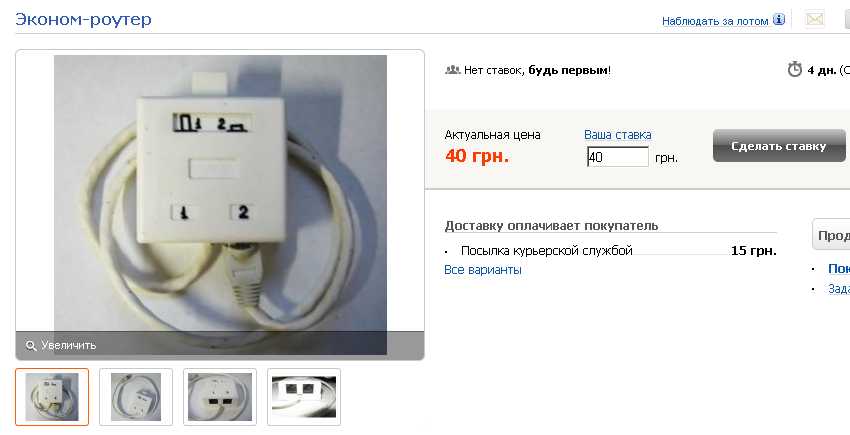Open the partially visible Пок link
Screen dimensions: 850x435
click(839, 268)
